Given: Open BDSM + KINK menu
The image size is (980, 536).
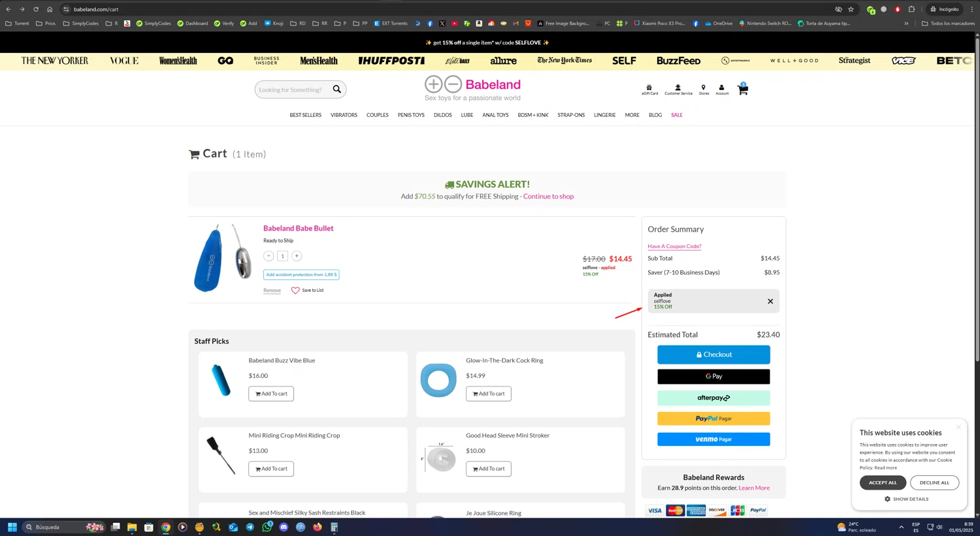Looking at the screenshot, I should point(533,115).
